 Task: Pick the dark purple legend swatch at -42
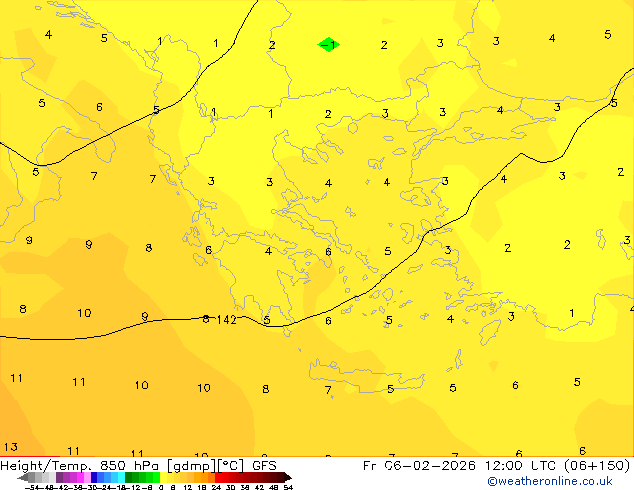pos(59,477)
